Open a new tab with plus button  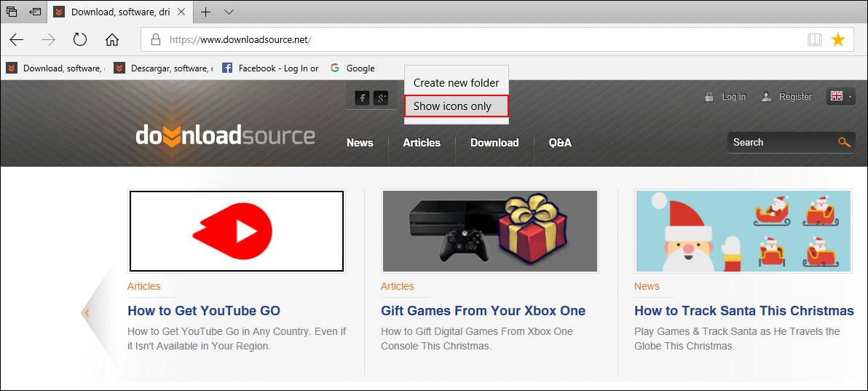click(x=205, y=12)
